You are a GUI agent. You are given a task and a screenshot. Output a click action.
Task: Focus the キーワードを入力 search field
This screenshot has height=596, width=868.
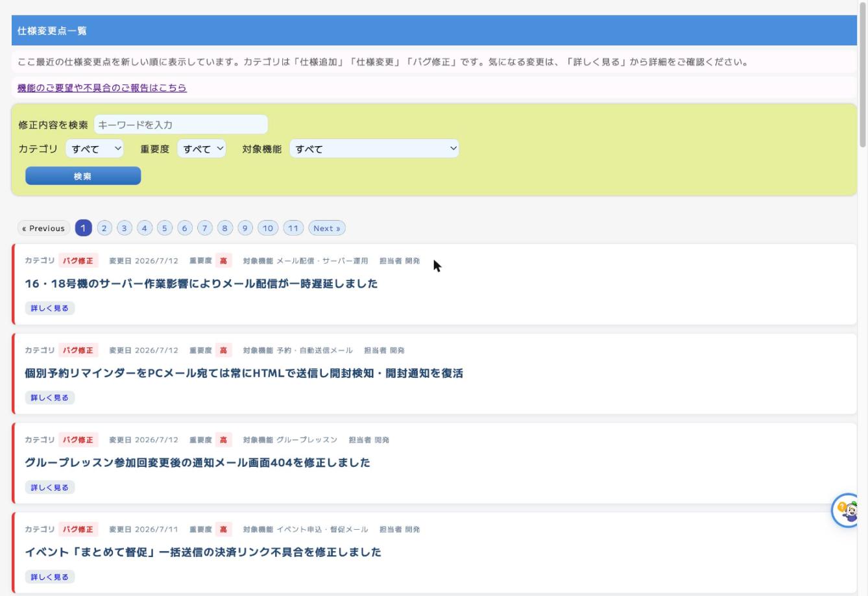tap(181, 125)
